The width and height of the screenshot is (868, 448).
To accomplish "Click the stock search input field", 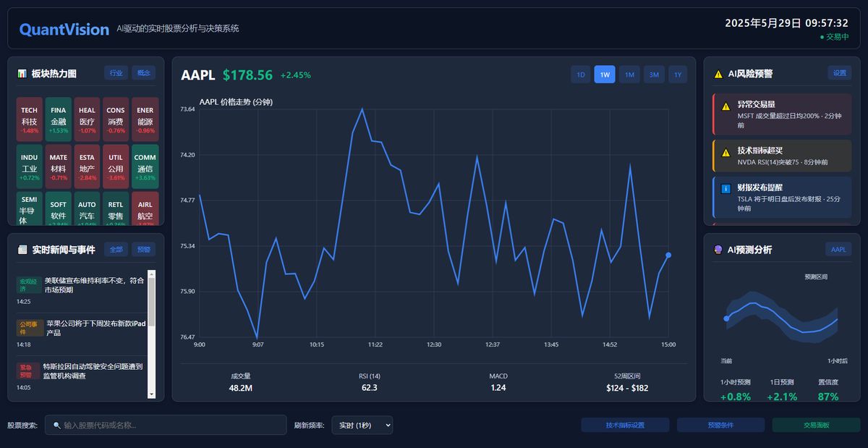I will pyautogui.click(x=166, y=425).
